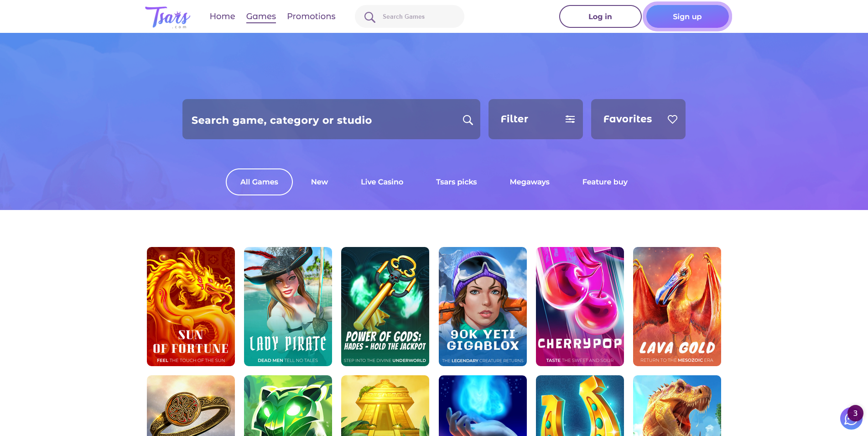Open the Filter sliders icon
868x436 pixels.
point(570,119)
